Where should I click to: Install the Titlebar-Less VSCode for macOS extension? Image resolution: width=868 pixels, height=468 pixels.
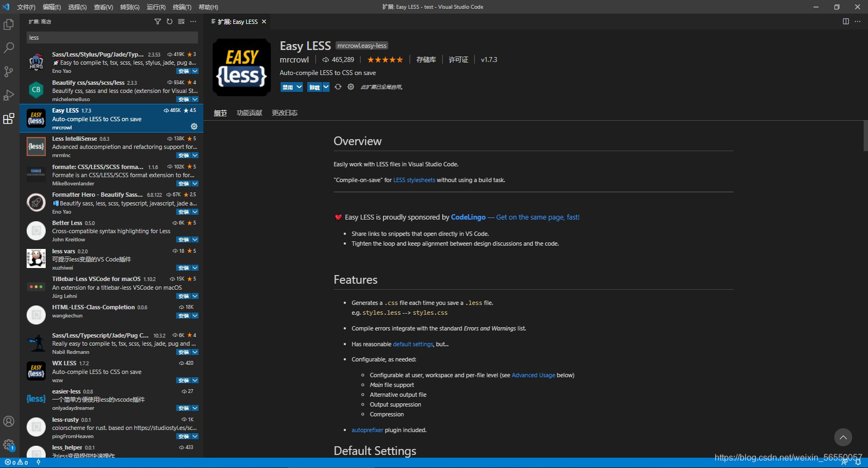(x=184, y=296)
